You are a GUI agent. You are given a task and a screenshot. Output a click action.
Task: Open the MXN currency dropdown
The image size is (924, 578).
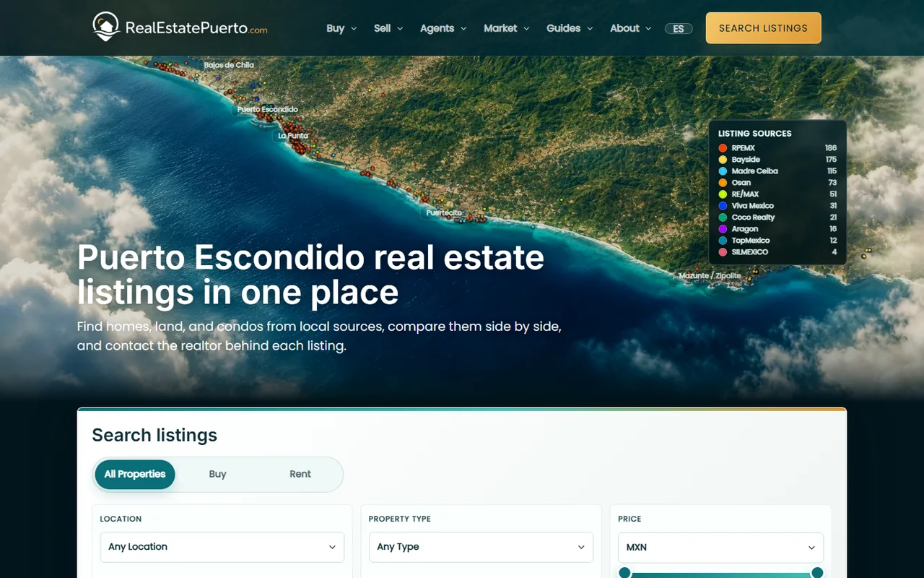[x=720, y=548]
